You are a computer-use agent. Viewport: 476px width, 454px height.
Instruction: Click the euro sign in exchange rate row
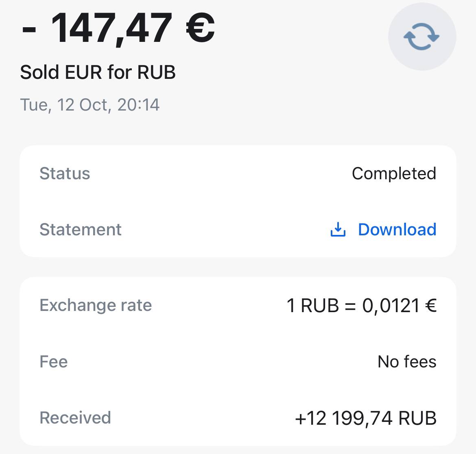tap(431, 305)
